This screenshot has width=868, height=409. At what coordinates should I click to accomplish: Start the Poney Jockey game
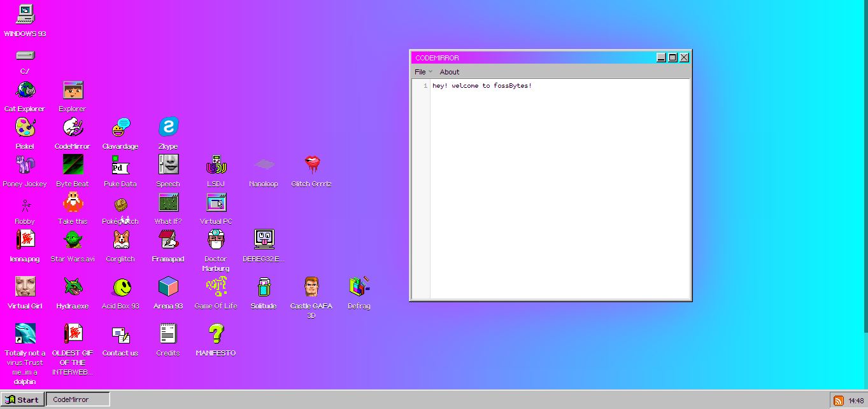[24, 167]
